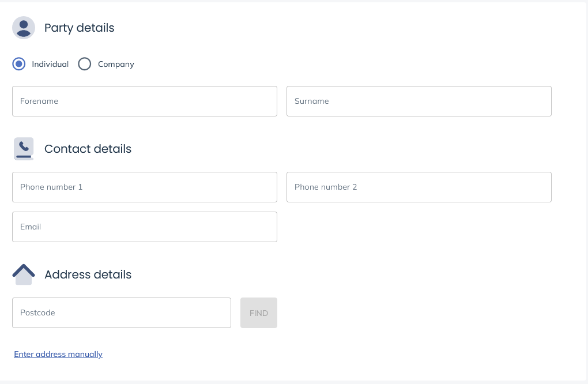
Task: Open the 'Enter address manually' link
Action: [58, 354]
